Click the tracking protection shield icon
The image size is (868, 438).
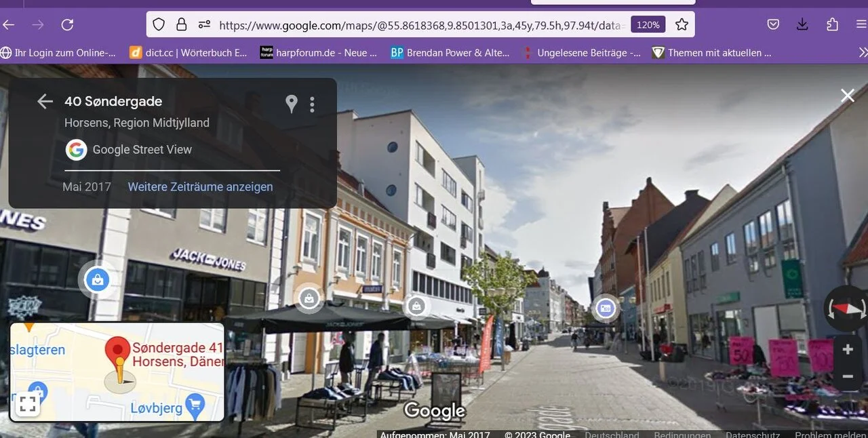[x=158, y=24]
